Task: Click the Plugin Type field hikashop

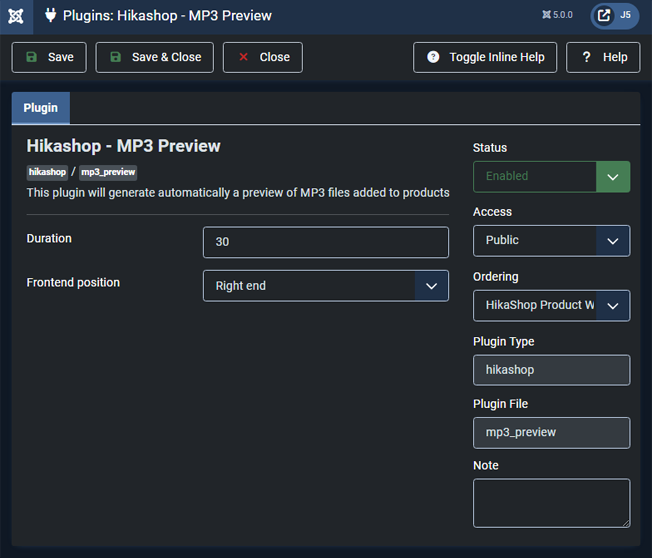Action: pyautogui.click(x=551, y=370)
